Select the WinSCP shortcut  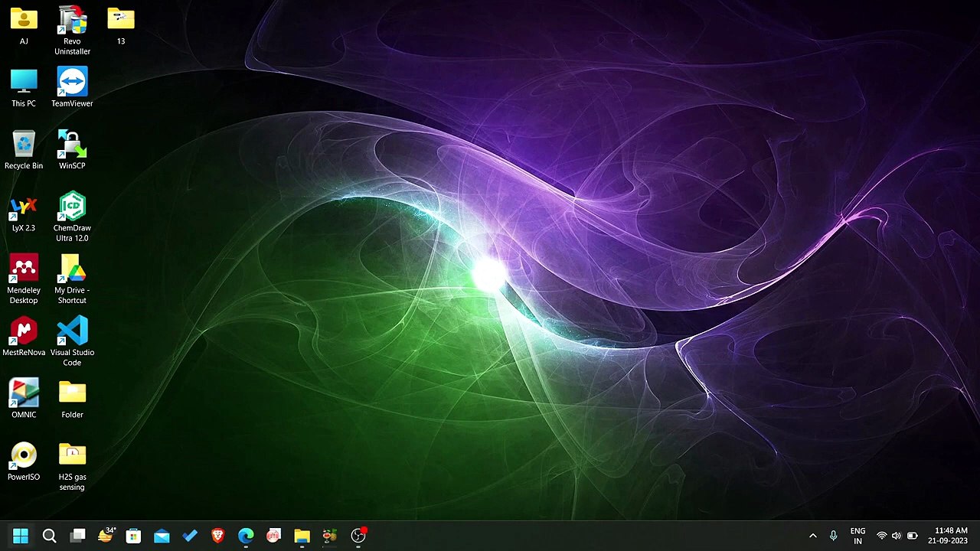[72, 150]
